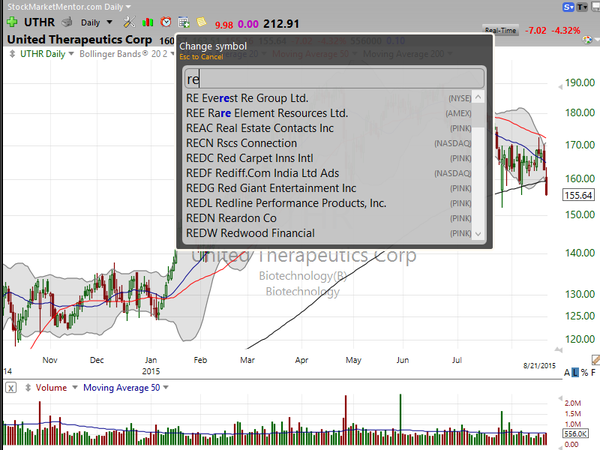The height and width of the screenshot is (450, 600).
Task: Open the yellow sticky note icon
Action: (x=201, y=22)
